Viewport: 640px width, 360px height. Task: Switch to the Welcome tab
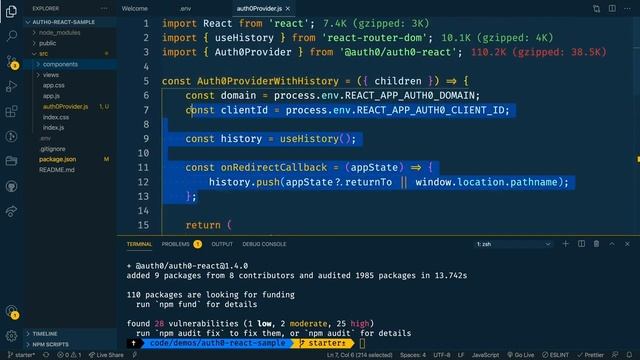click(135, 9)
